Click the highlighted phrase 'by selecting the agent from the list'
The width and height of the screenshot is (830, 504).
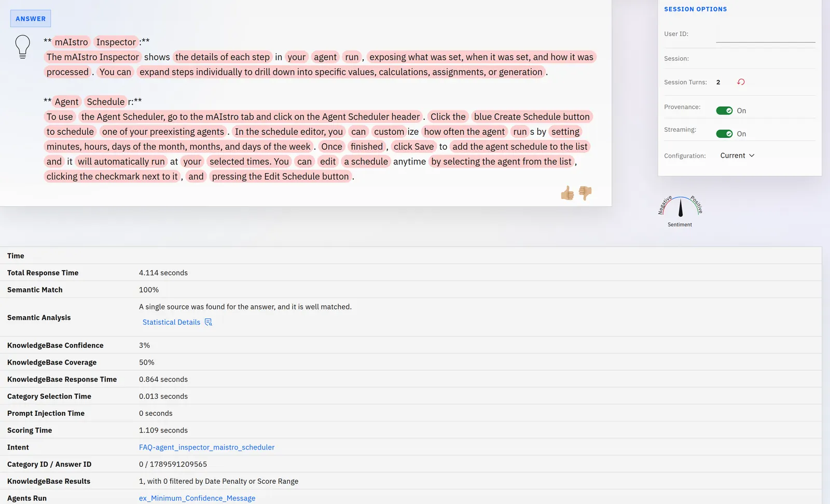pyautogui.click(x=501, y=161)
